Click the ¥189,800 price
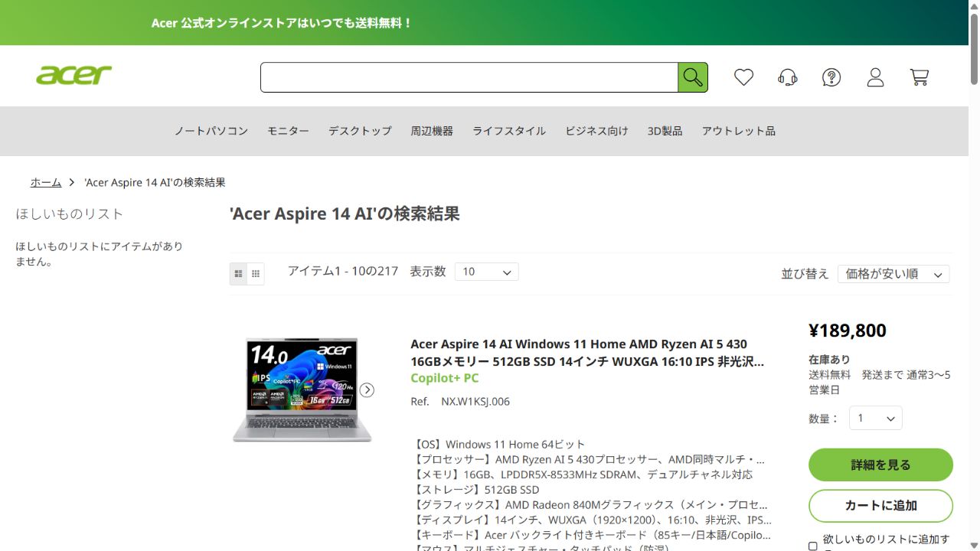 848,331
